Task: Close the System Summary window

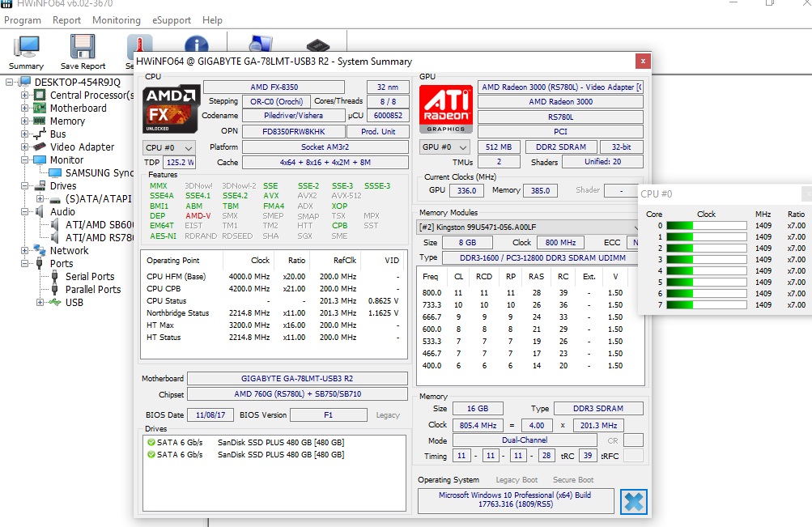Action: coord(643,61)
